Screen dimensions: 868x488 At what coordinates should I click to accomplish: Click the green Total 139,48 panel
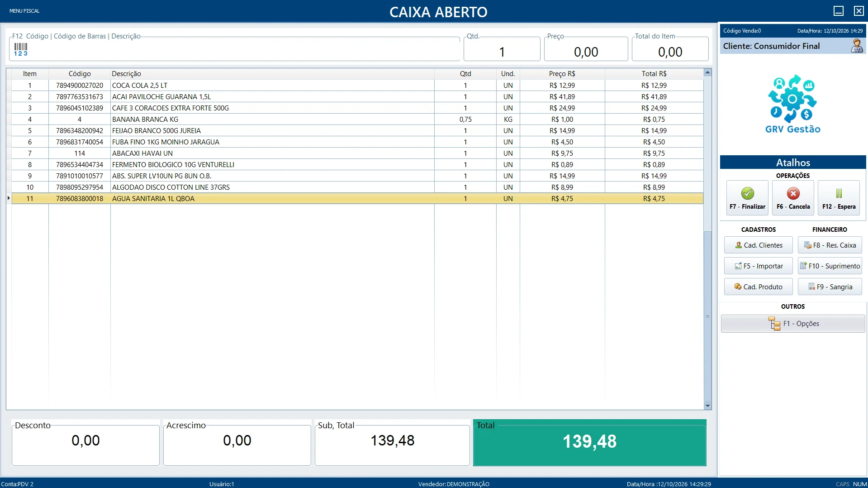589,442
